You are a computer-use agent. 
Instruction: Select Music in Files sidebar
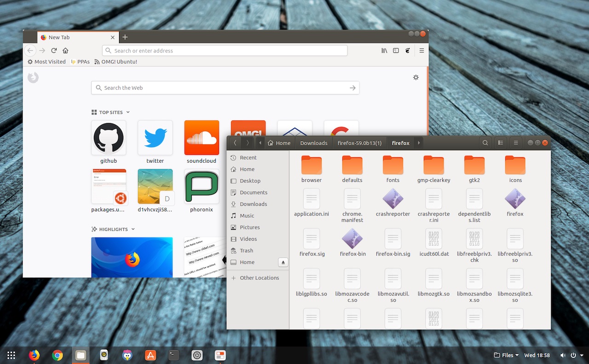258,216
